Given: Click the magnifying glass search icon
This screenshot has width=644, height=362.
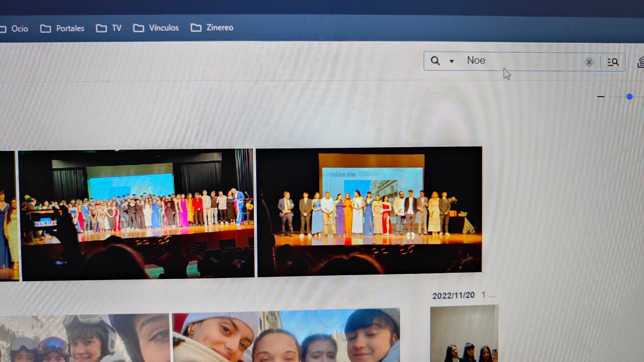Looking at the screenshot, I should tap(435, 61).
